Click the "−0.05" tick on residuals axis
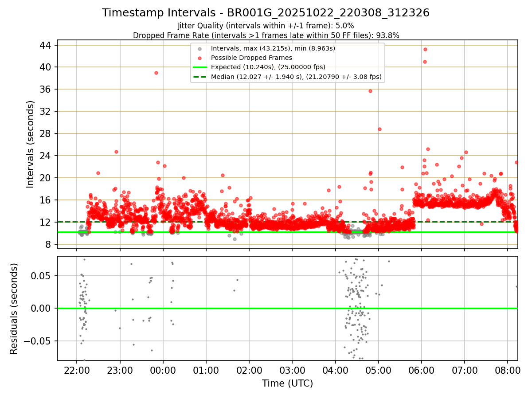Viewport: 532px width, 399px height. 38,341
